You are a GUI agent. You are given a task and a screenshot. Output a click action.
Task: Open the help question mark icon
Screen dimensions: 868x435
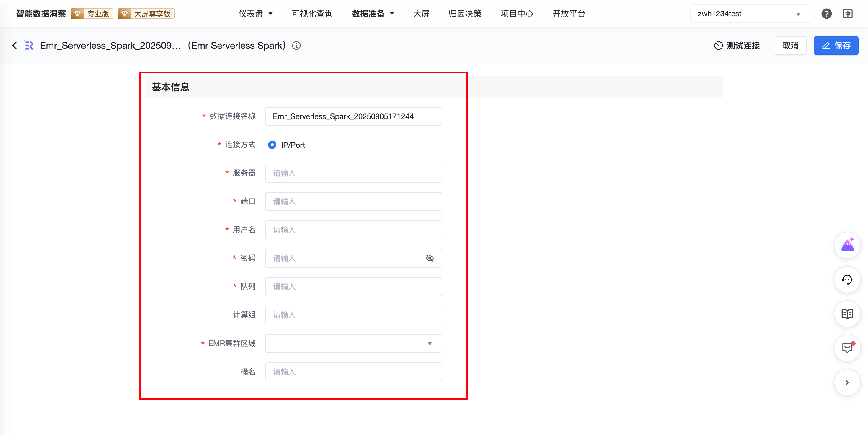point(826,14)
